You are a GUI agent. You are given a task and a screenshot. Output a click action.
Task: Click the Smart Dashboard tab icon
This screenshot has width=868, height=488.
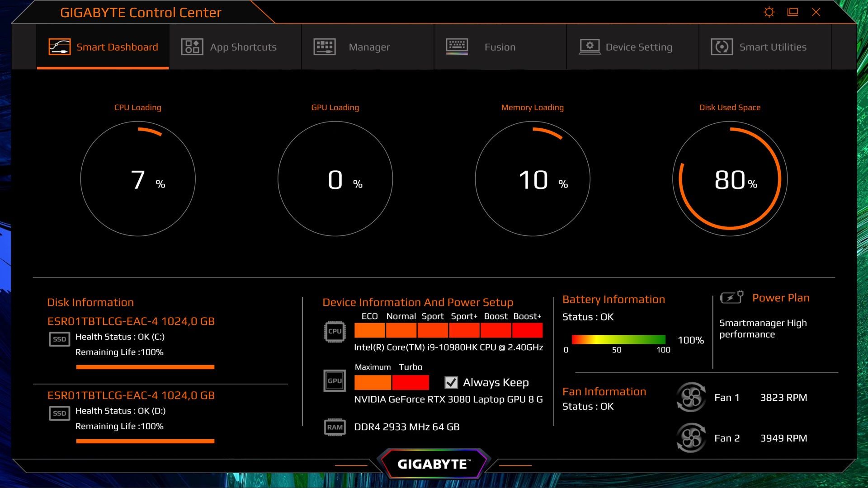59,47
